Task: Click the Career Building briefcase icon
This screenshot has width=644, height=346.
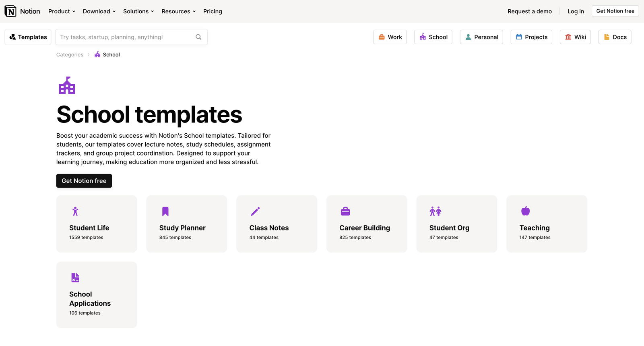Action: coord(345,211)
